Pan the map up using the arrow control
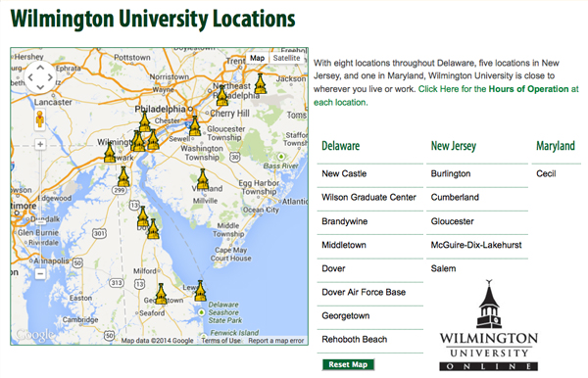This screenshot has height=378, width=588. coord(40,68)
